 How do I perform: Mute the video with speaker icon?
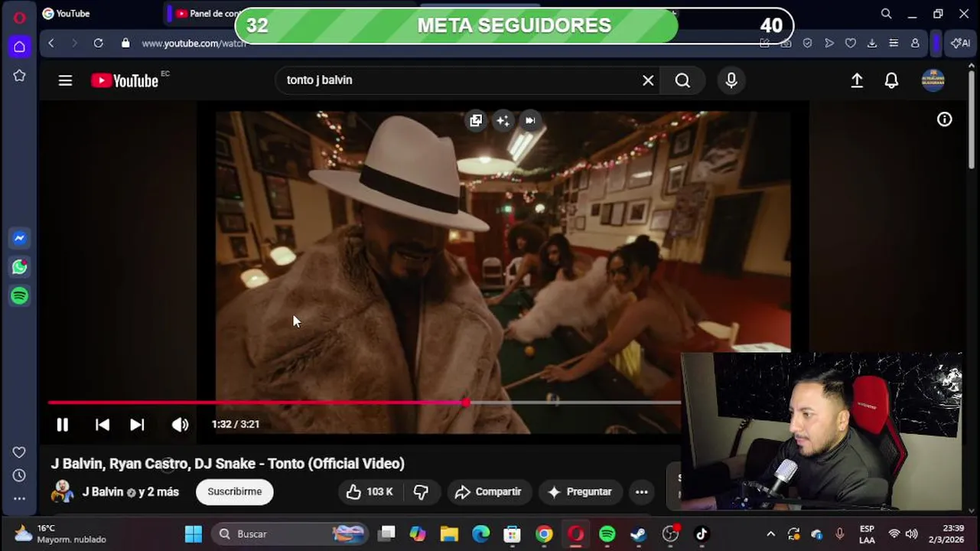180,424
